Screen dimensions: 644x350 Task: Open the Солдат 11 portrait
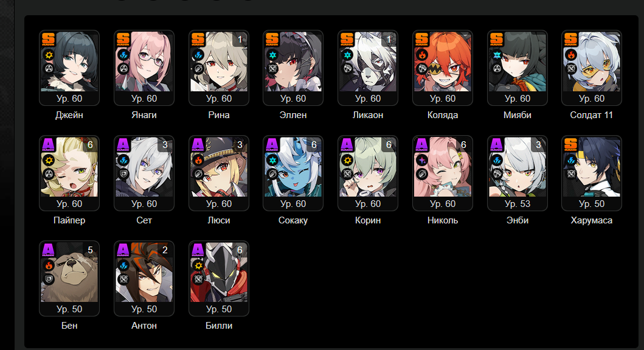(x=592, y=62)
